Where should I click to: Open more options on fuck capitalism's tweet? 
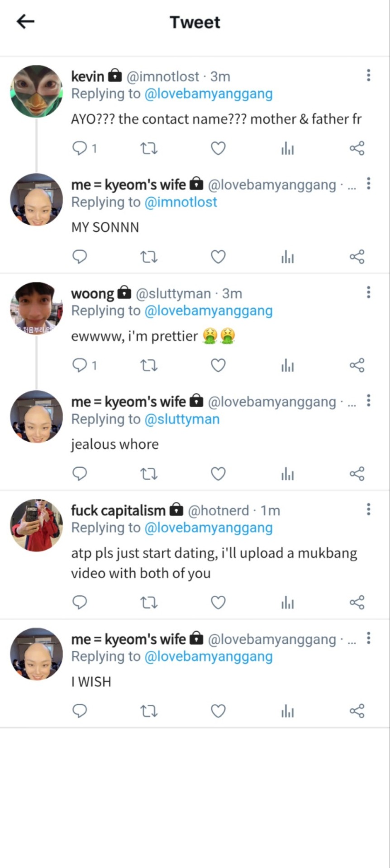[369, 509]
